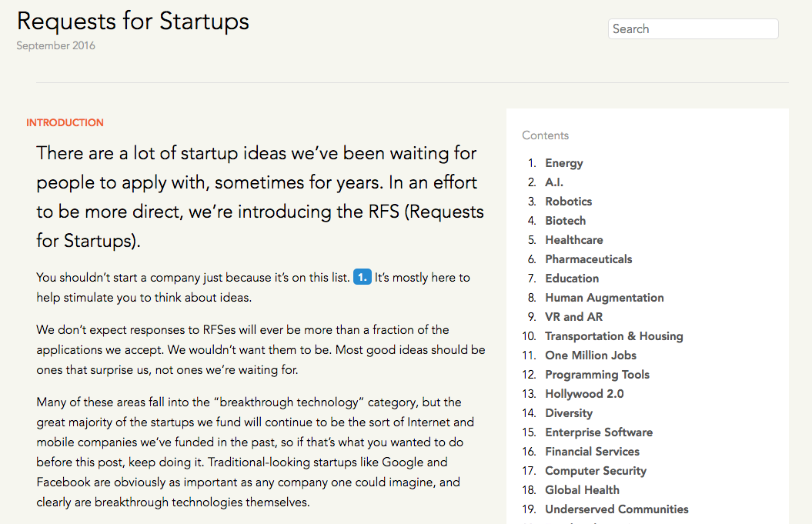The width and height of the screenshot is (812, 524).
Task: Open footnote 1 marker
Action: point(362,277)
